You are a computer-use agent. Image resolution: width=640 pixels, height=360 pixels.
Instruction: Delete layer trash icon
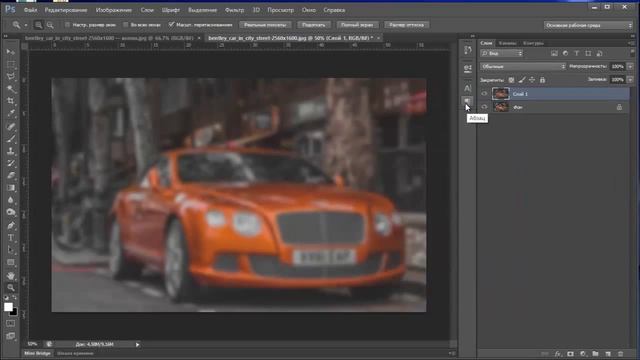click(x=621, y=354)
